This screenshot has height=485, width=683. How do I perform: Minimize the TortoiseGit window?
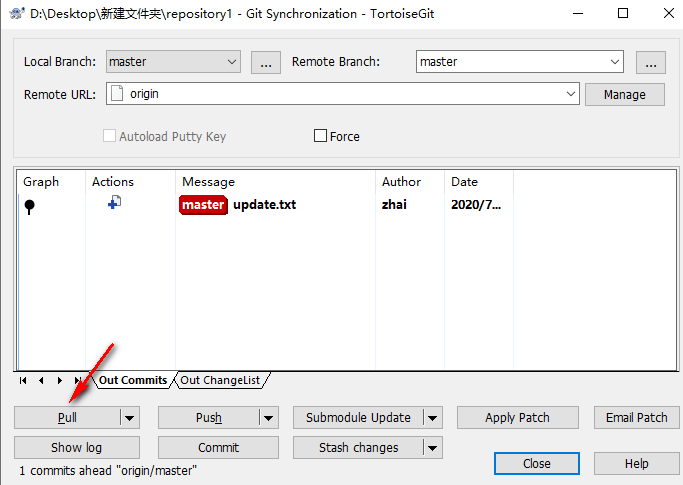(x=578, y=13)
